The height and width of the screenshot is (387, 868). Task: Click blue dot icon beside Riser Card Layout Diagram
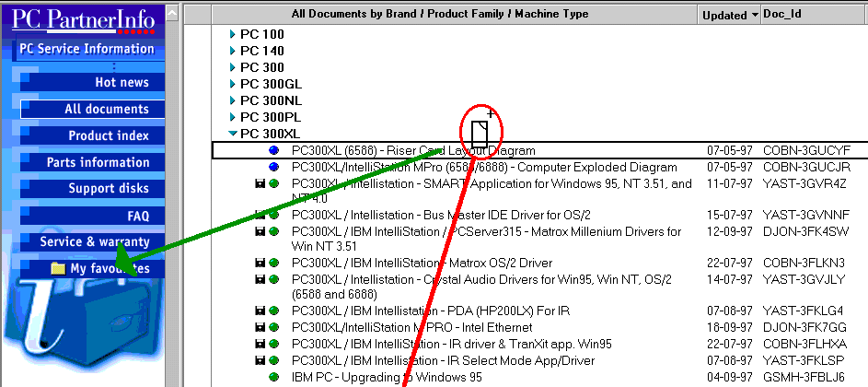(x=273, y=150)
